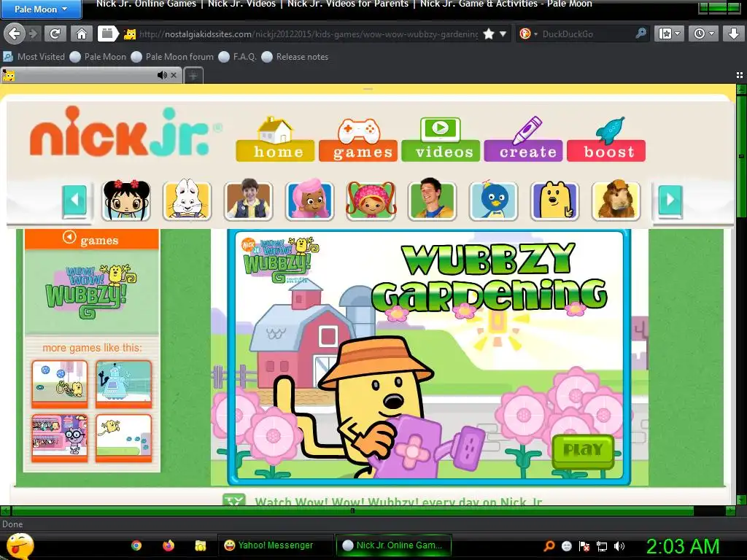Mute the tab's audio speaker icon

tap(162, 75)
